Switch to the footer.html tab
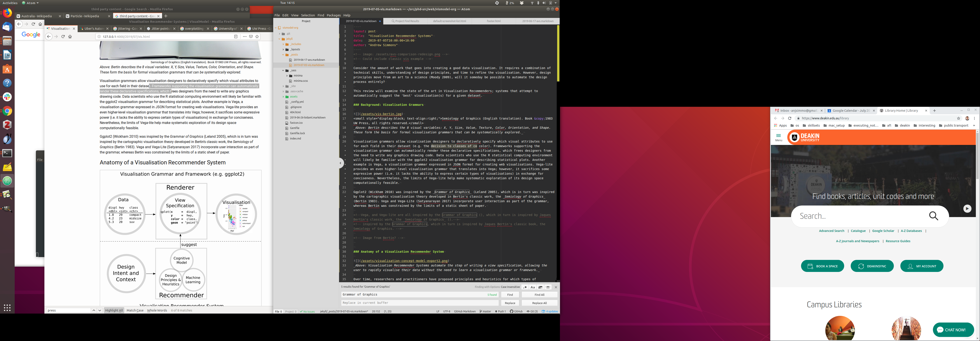980x341 pixels. tap(493, 21)
